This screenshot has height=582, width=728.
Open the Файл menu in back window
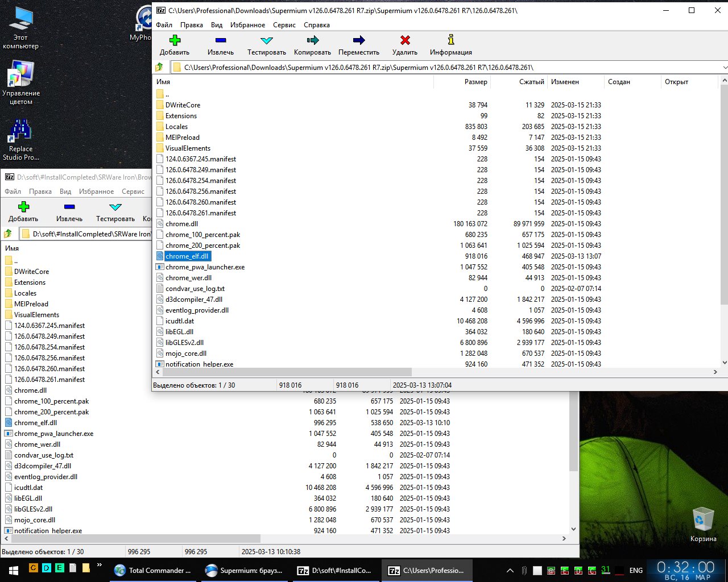[x=13, y=192]
